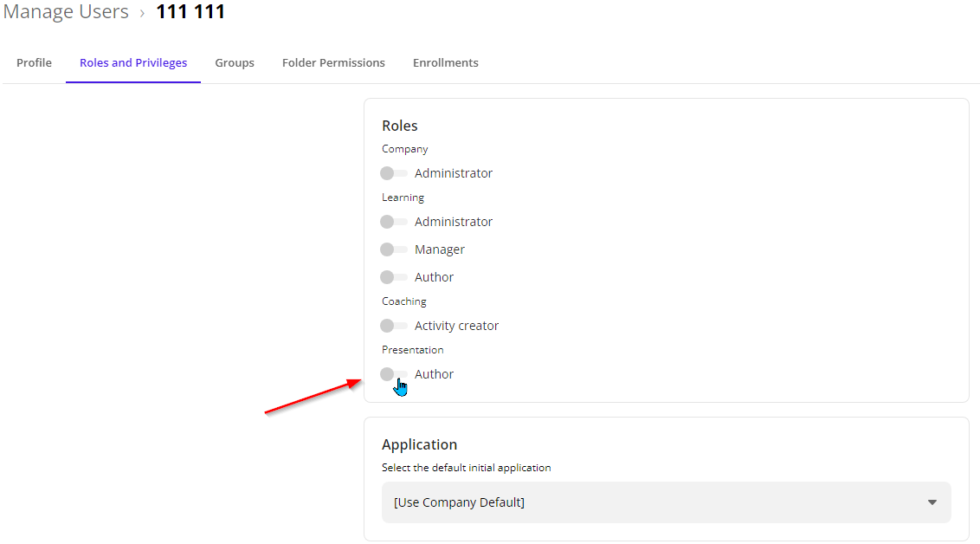Toggle the Company Administrator role switch
The image size is (980, 544).
click(x=394, y=173)
